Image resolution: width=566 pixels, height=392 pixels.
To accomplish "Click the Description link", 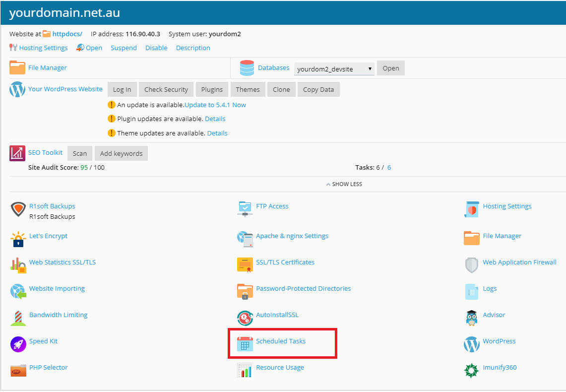I will pos(193,48).
